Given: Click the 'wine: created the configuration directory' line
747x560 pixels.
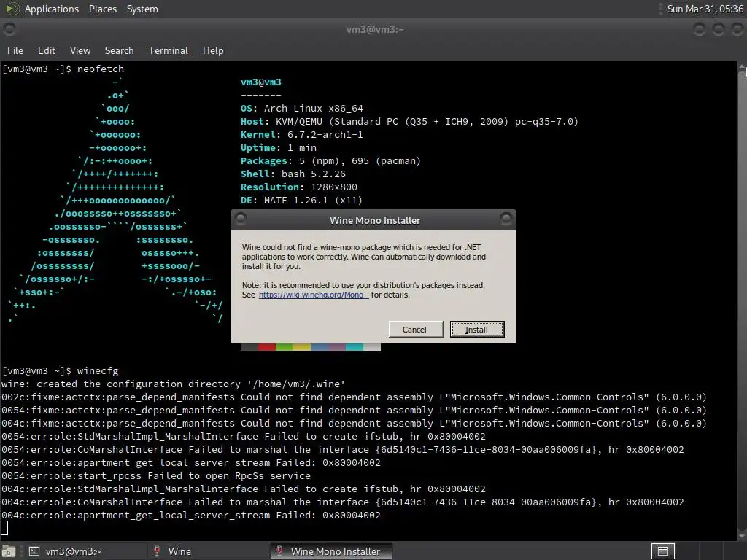Looking at the screenshot, I should pos(173,384).
